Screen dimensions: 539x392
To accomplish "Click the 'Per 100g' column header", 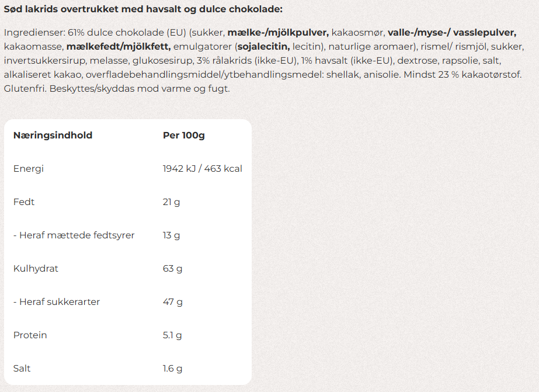I will click(183, 136).
